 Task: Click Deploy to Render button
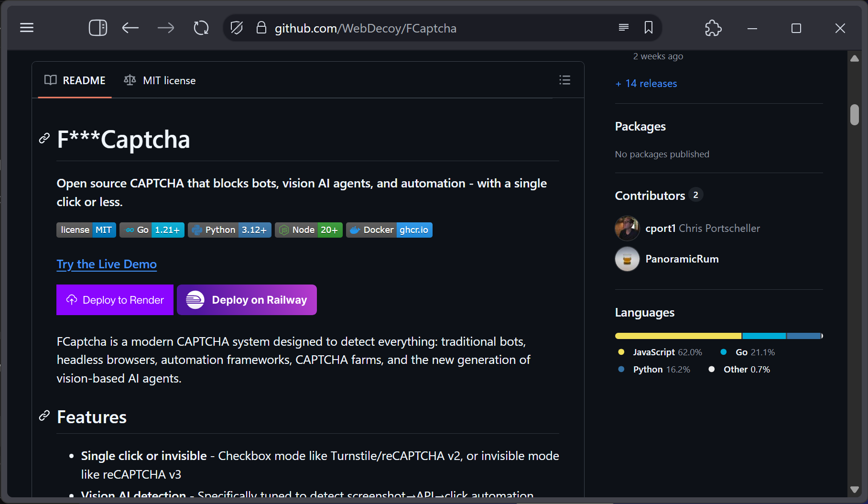pyautogui.click(x=115, y=300)
